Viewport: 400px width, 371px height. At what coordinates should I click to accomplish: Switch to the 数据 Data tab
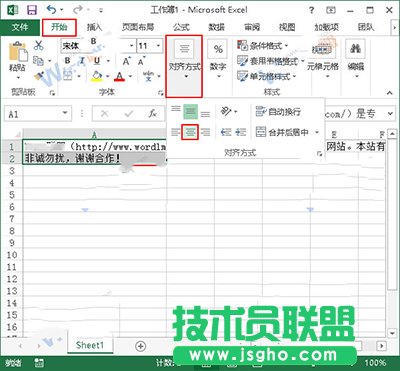pyautogui.click(x=217, y=27)
